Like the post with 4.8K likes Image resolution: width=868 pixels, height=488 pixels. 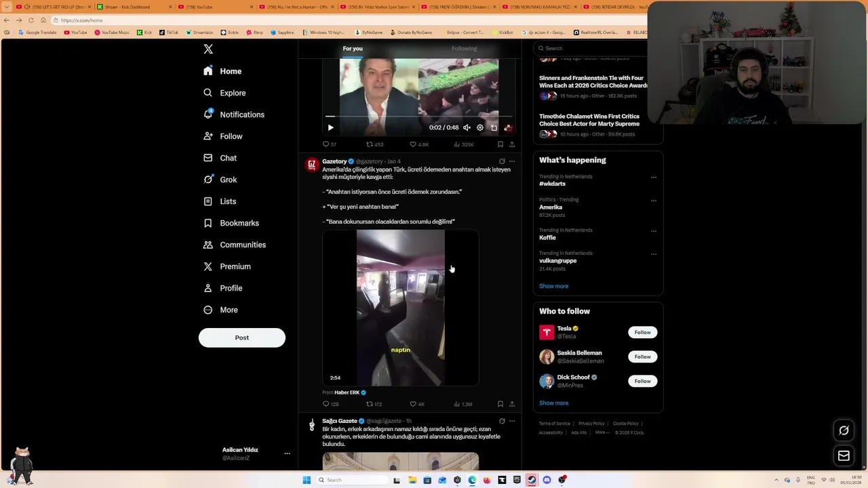(x=419, y=144)
